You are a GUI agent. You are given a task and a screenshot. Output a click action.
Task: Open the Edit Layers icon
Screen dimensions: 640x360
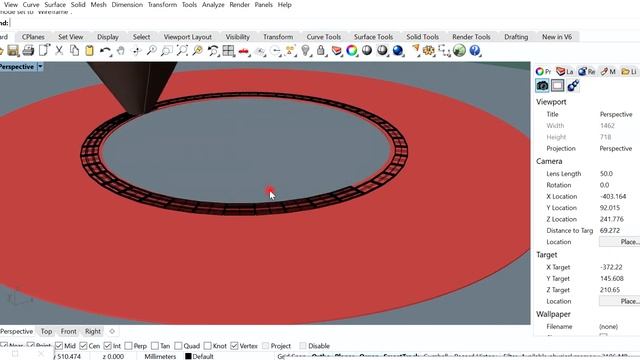click(x=336, y=51)
